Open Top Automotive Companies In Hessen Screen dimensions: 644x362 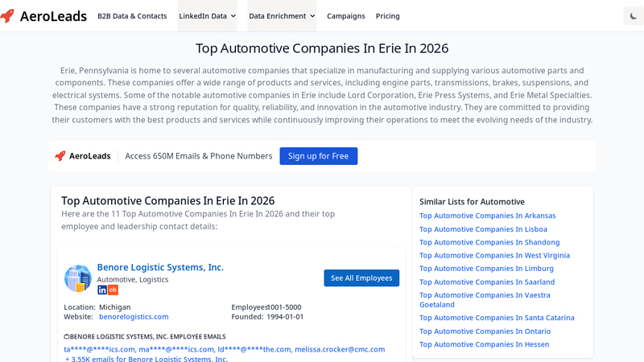[x=485, y=344]
